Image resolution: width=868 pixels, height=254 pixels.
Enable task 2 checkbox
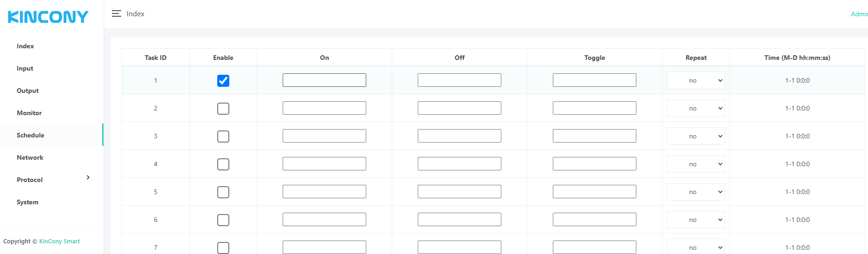(x=223, y=109)
